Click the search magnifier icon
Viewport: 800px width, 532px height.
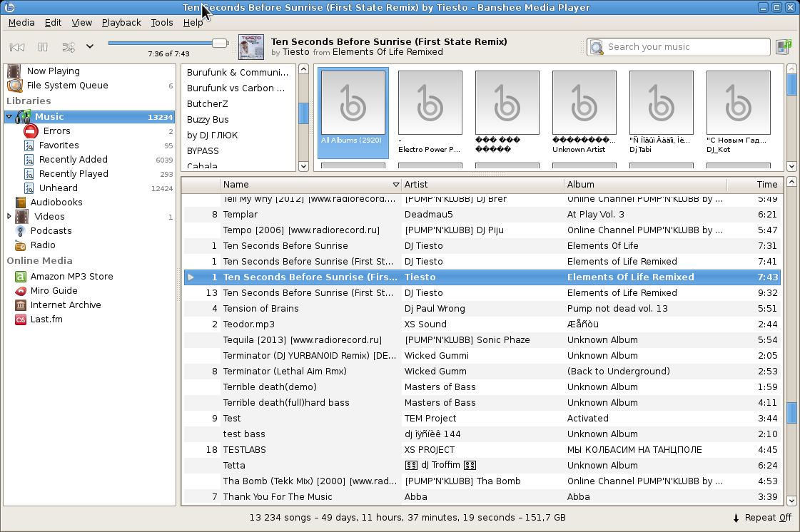click(597, 47)
